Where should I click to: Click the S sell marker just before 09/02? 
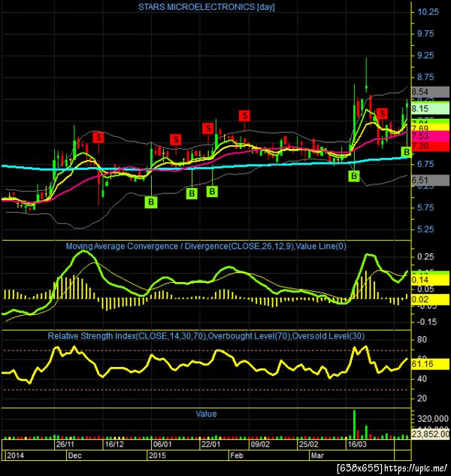click(244, 116)
